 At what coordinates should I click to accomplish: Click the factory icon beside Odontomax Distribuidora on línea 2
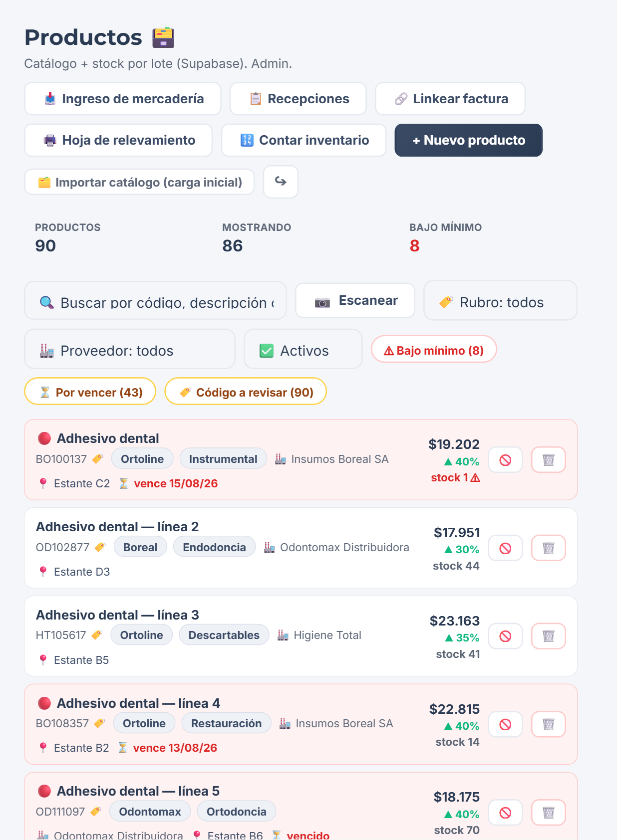coord(270,547)
